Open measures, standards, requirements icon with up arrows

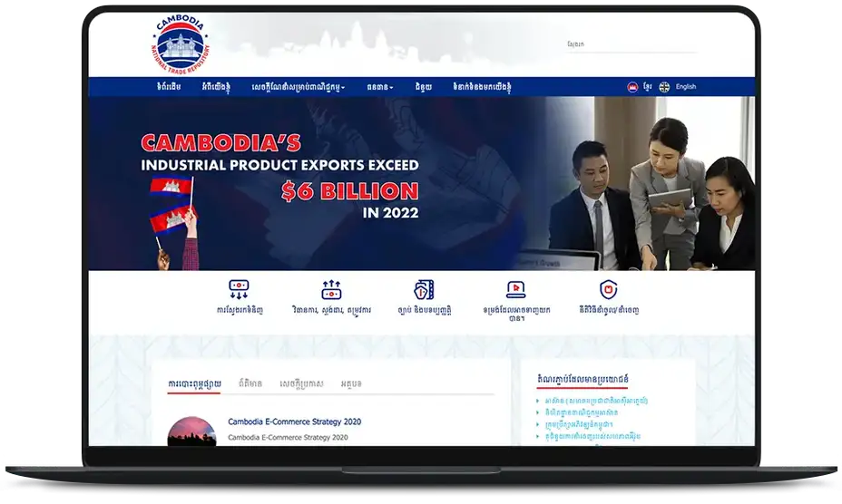pyautogui.click(x=331, y=289)
